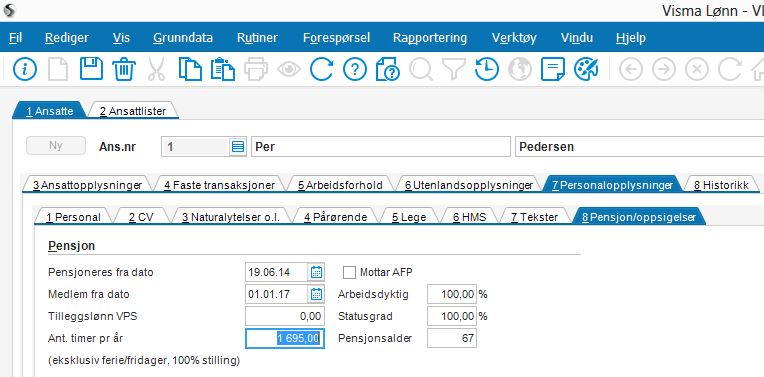Screen dimensions: 764x377
Task: Click the Ny button
Action: coord(56,146)
